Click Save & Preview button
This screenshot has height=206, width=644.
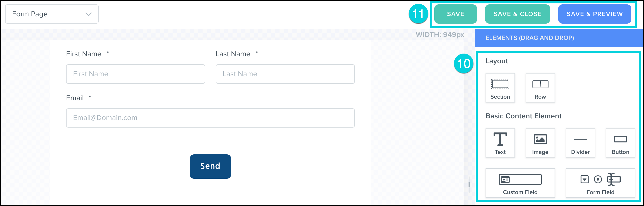click(594, 14)
